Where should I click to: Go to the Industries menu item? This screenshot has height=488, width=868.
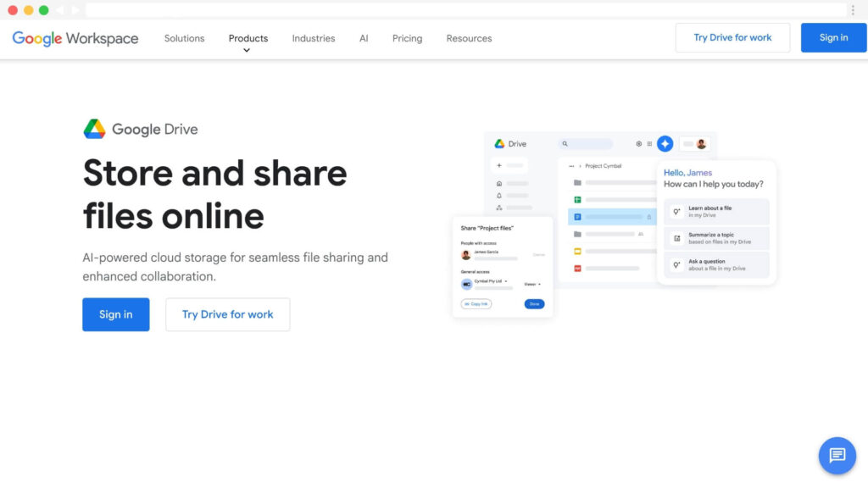pos(314,38)
